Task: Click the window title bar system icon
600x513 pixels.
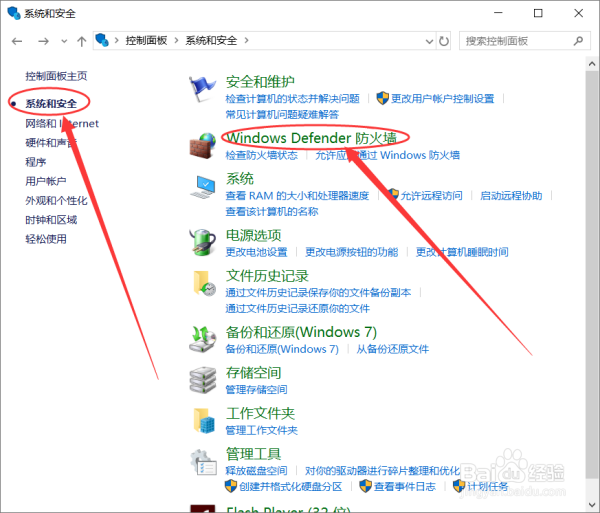Action: [14, 13]
